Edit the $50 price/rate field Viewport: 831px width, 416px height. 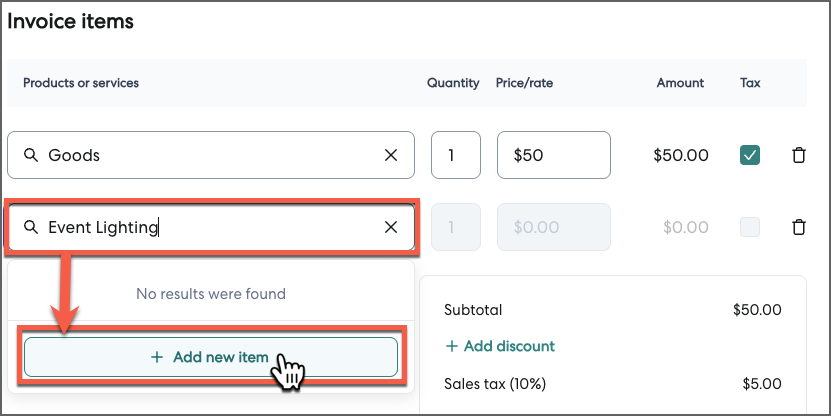[553, 155]
